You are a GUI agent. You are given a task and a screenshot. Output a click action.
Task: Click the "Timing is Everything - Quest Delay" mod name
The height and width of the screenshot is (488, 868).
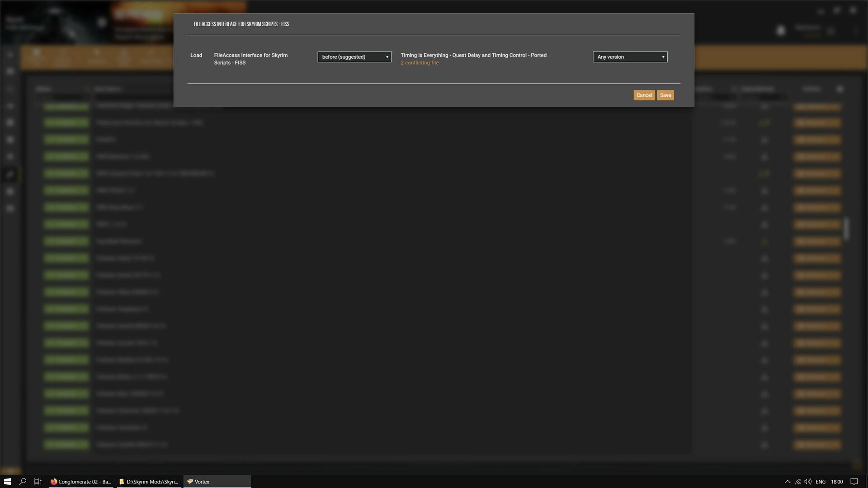473,55
